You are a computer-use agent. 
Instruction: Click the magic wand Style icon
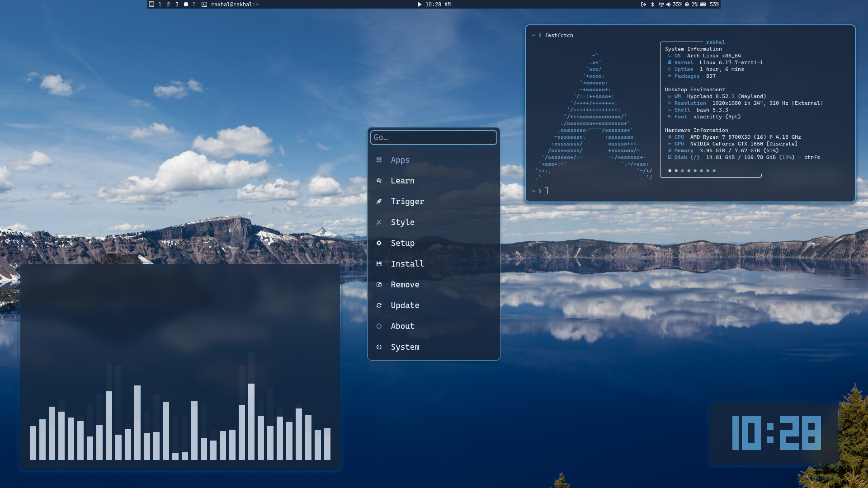tap(379, 222)
